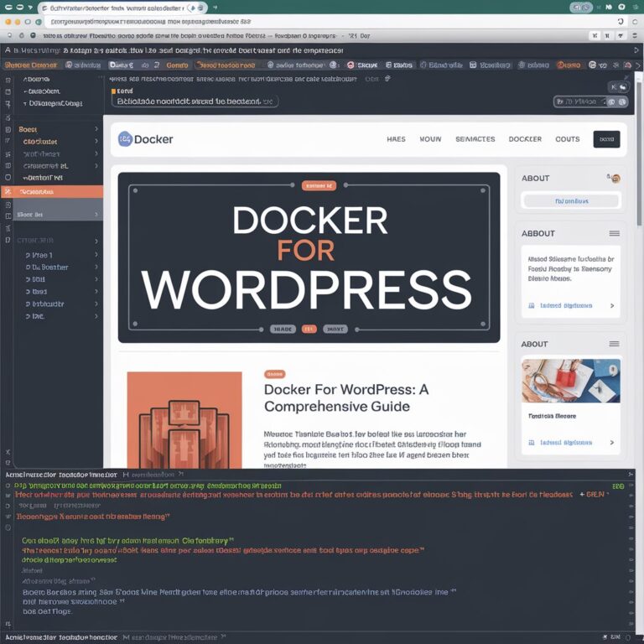
Task: Expand the "Sioor 8ei" row chevron
Action: tap(96, 215)
